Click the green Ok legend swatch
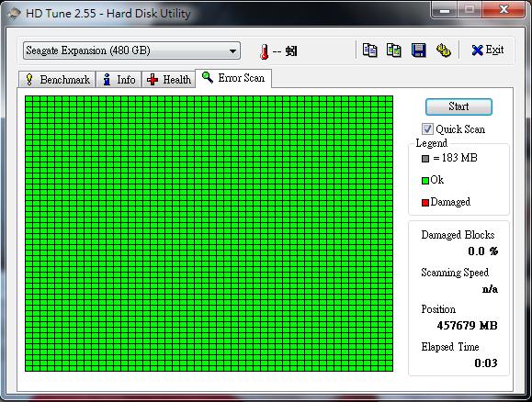This screenshot has width=532, height=402. pyautogui.click(x=425, y=181)
